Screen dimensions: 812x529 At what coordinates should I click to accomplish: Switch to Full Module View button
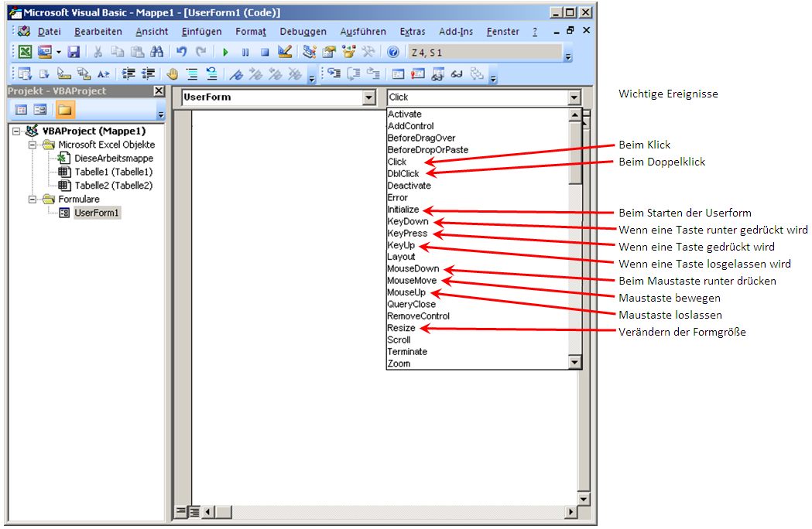195,512
